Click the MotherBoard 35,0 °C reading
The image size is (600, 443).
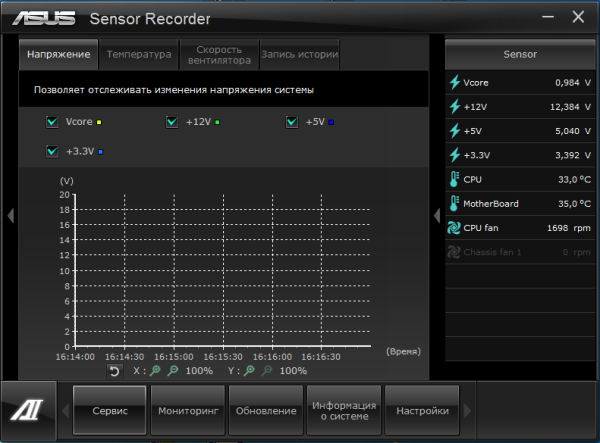click(x=574, y=204)
